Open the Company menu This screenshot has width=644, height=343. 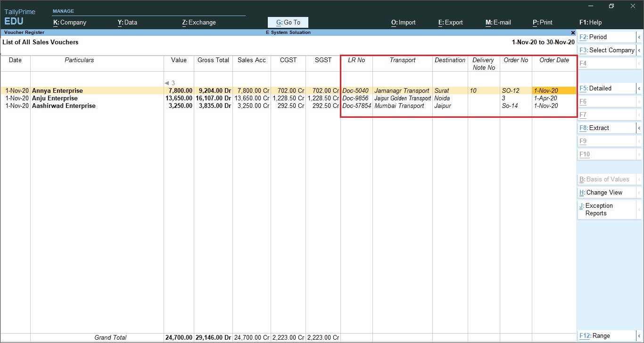70,22
